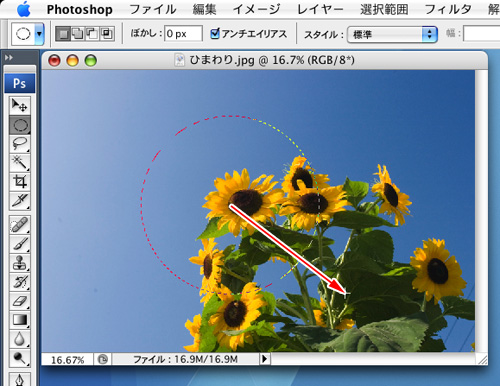Select the Lasso tool
Image resolution: width=500 pixels, height=386 pixels.
click(x=20, y=144)
